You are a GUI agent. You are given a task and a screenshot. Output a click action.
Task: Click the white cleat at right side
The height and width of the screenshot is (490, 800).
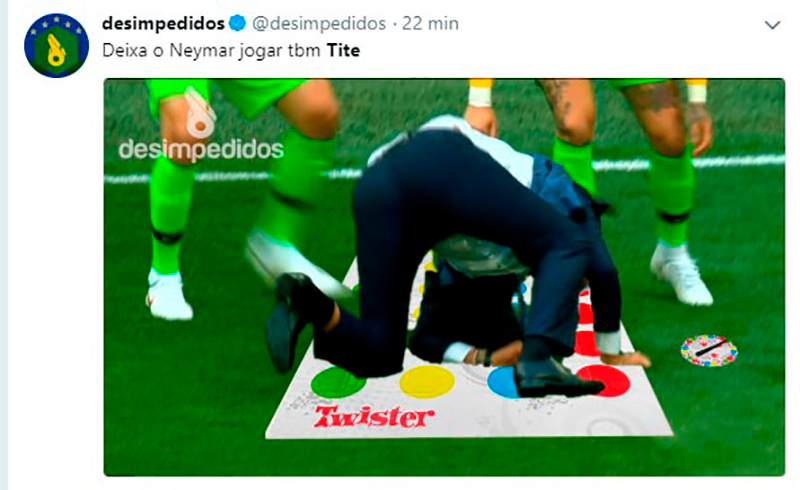680,274
